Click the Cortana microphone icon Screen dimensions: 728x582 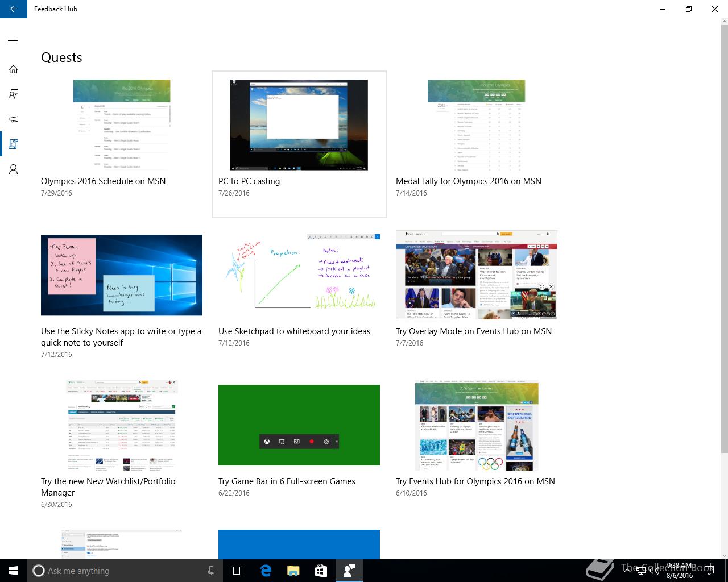click(212, 571)
